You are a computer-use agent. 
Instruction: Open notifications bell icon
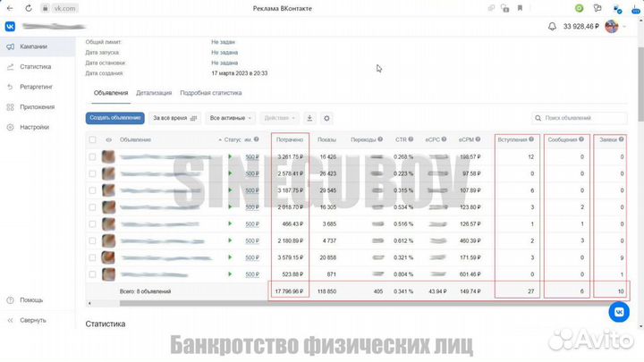point(552,27)
